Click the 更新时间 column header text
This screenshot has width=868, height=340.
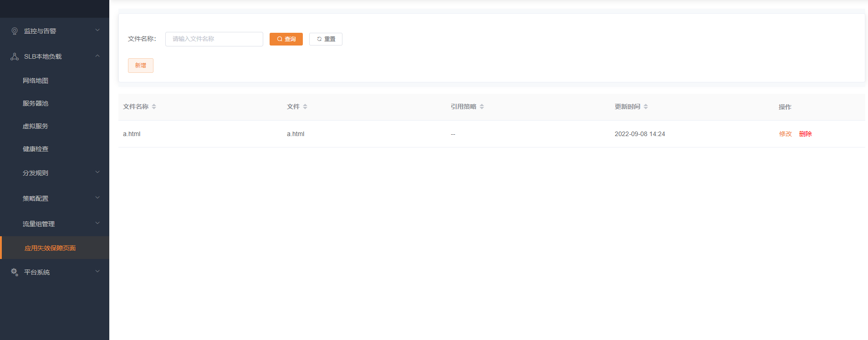628,107
